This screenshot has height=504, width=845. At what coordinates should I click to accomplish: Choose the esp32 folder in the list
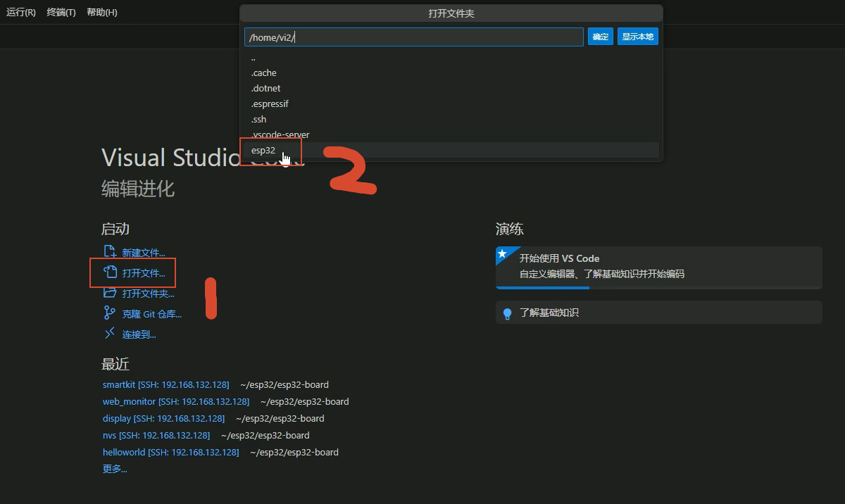point(451,151)
